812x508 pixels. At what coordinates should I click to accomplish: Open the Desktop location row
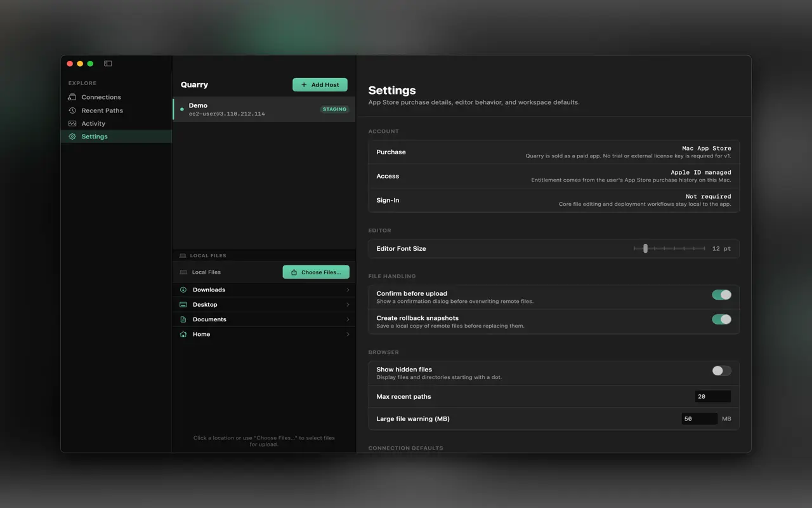(264, 305)
